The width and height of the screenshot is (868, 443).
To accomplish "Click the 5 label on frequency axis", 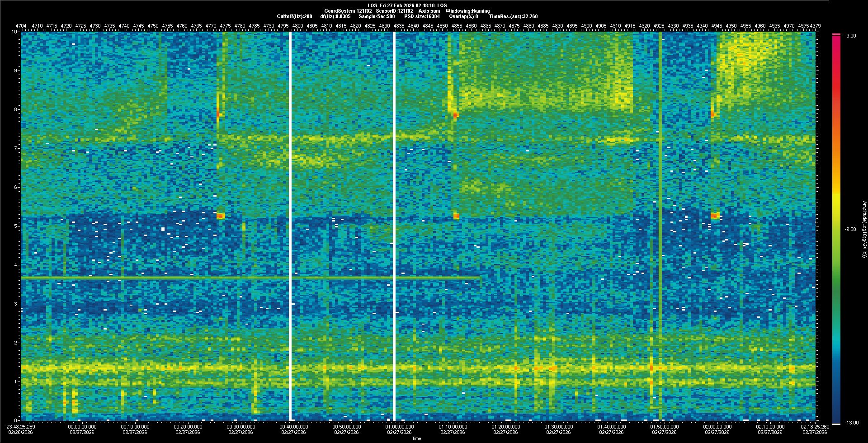I will point(16,226).
